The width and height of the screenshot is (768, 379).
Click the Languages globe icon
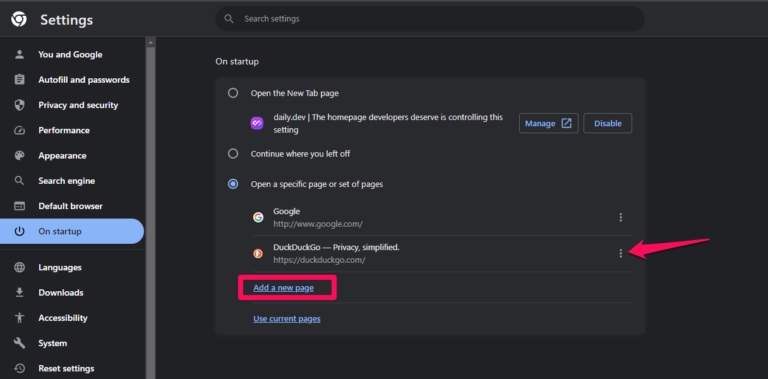coord(20,267)
